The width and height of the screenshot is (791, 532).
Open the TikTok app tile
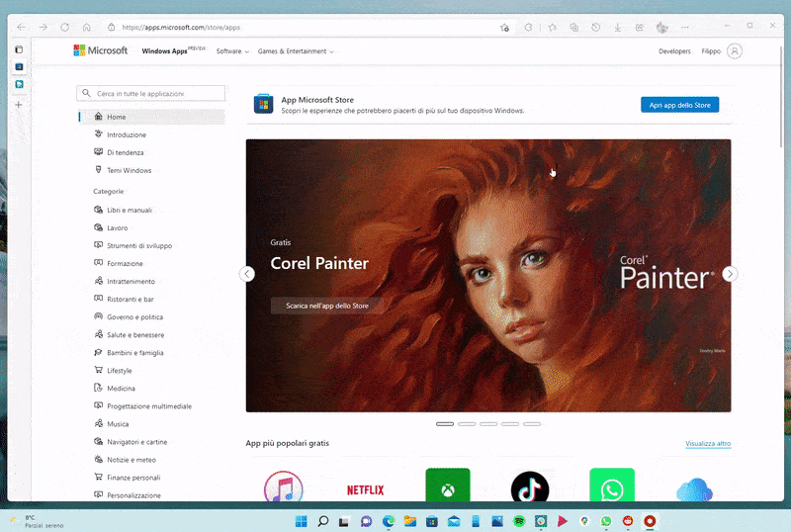530,487
